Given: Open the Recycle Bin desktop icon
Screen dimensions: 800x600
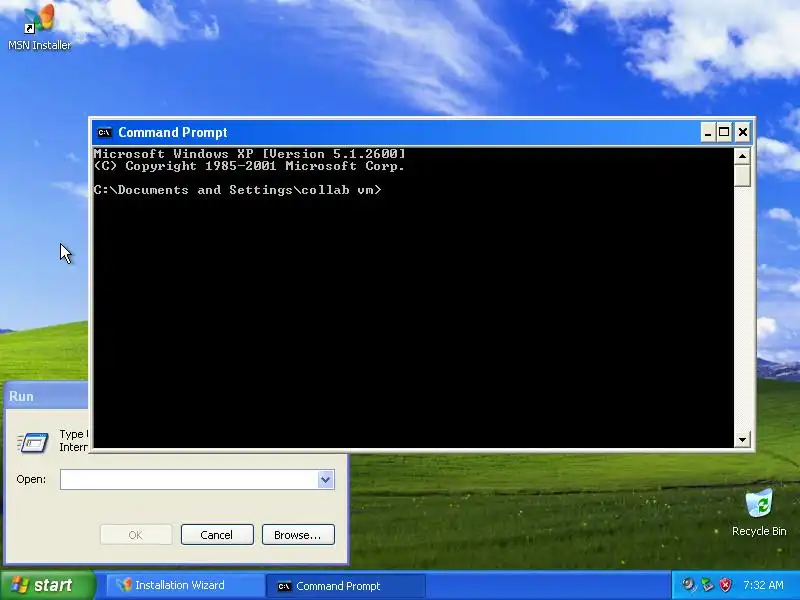Looking at the screenshot, I should tap(759, 512).
